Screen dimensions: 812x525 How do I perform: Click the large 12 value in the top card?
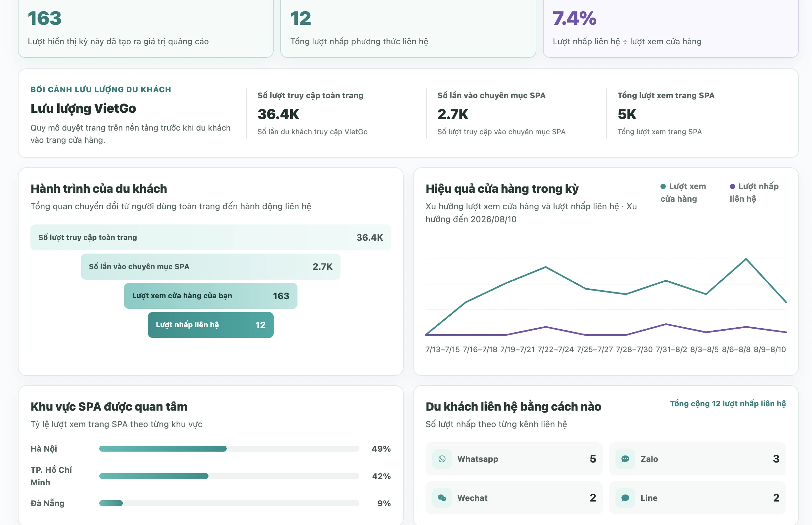coord(300,19)
